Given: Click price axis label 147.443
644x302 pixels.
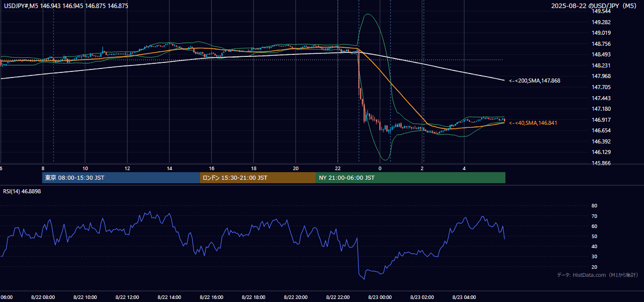Looking at the screenshot, I should 601,98.
